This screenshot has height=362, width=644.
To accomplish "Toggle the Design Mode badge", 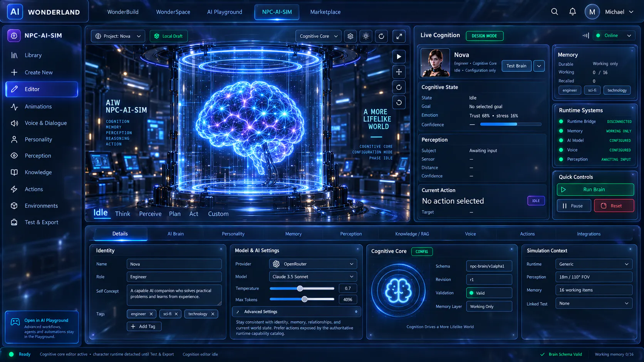I will [485, 36].
